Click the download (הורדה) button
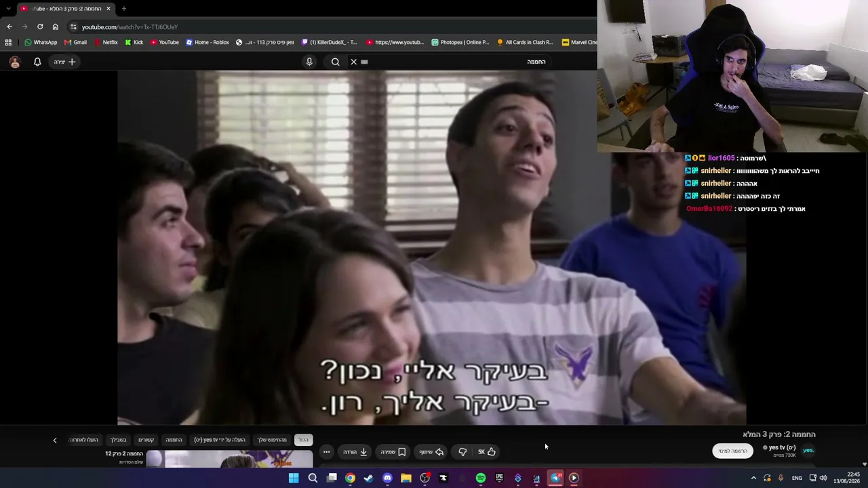The height and width of the screenshot is (488, 868). click(355, 452)
